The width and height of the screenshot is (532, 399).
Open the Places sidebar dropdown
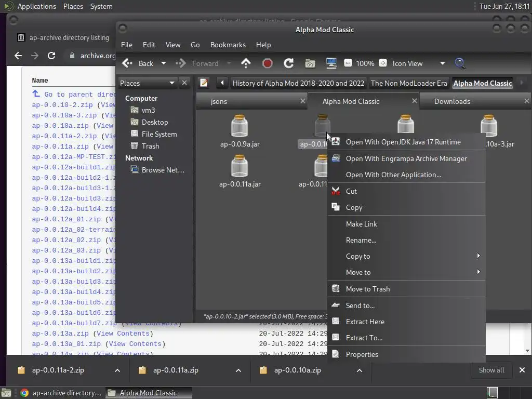(148, 83)
